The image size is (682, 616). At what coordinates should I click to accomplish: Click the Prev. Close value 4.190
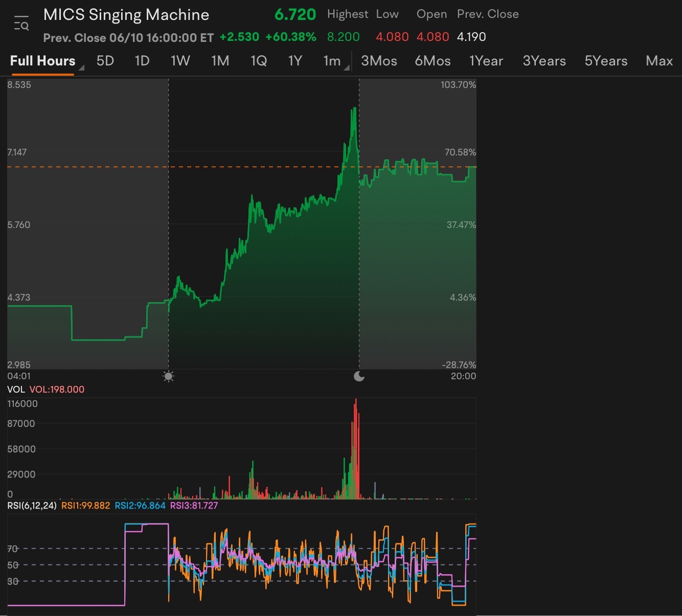471,37
